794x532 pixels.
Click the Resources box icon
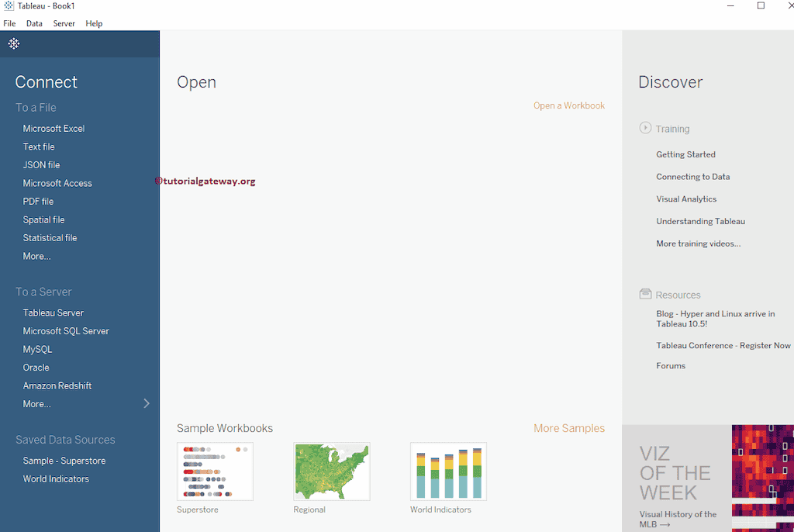coord(645,294)
